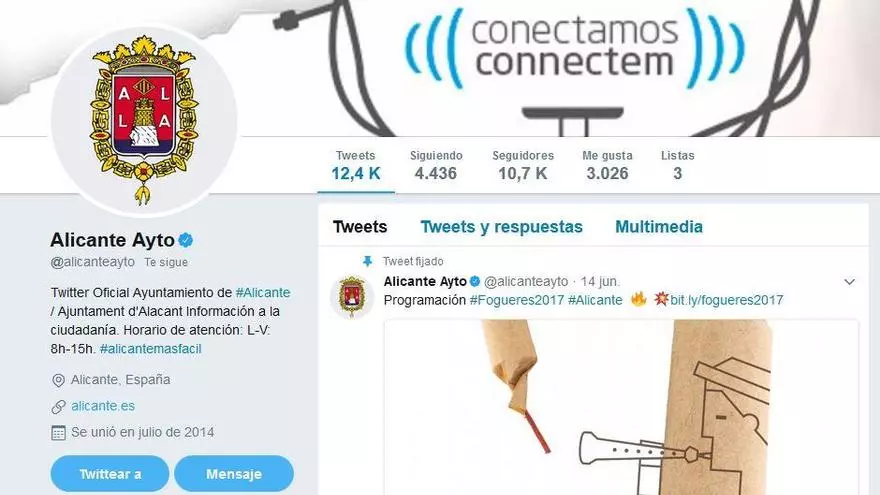Open Seguidores 10,7 K count
Viewport: 880px width, 495px height.
click(523, 166)
